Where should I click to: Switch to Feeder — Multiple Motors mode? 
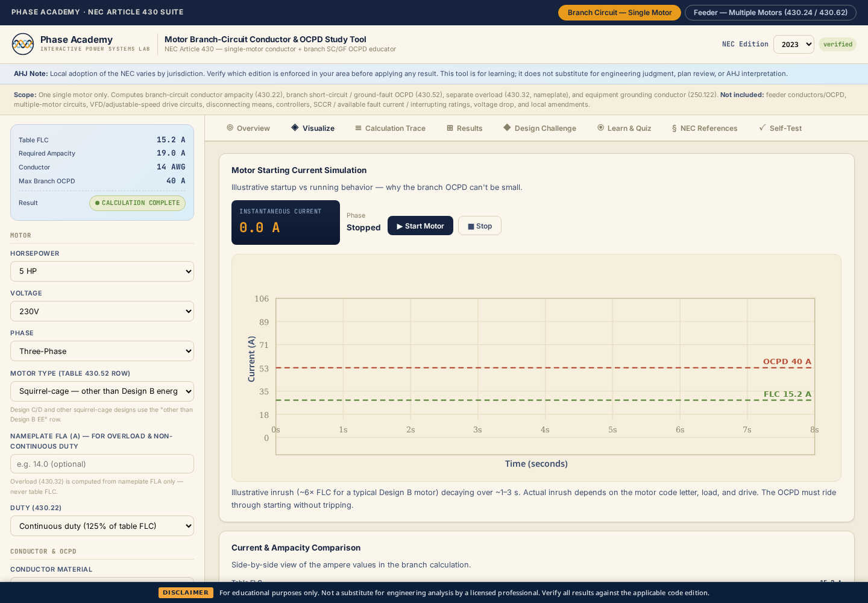point(770,13)
